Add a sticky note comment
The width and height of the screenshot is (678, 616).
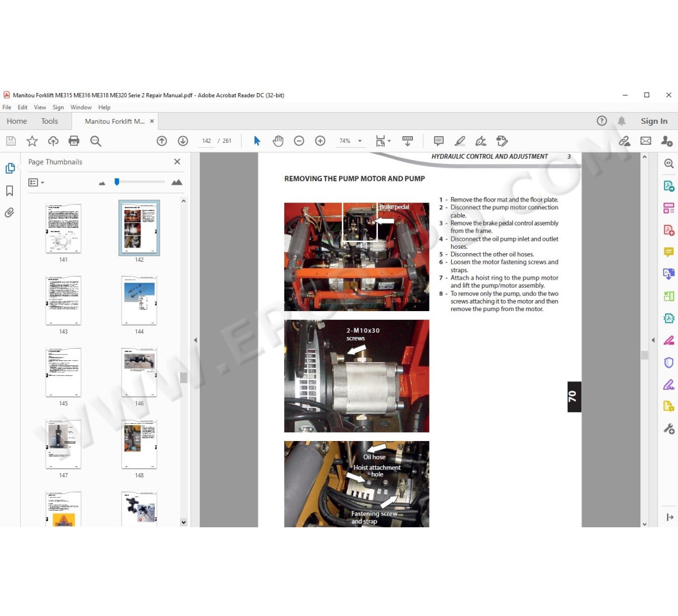click(438, 141)
